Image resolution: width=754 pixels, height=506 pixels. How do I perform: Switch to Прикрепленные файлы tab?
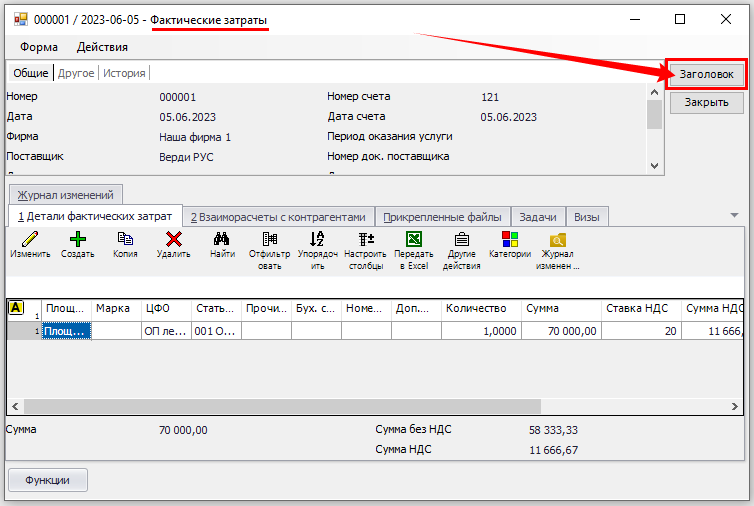coord(443,216)
